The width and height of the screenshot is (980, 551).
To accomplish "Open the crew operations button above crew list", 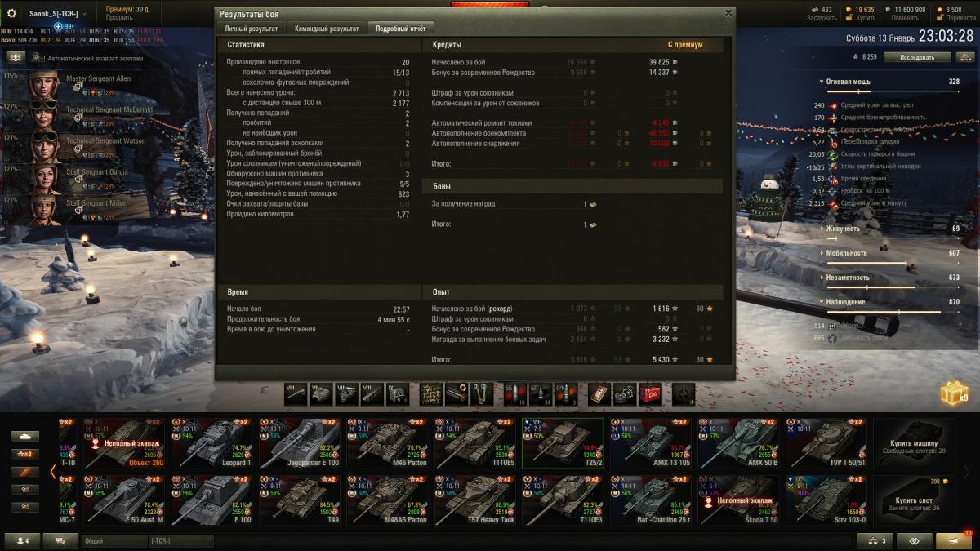I will 16,58.
